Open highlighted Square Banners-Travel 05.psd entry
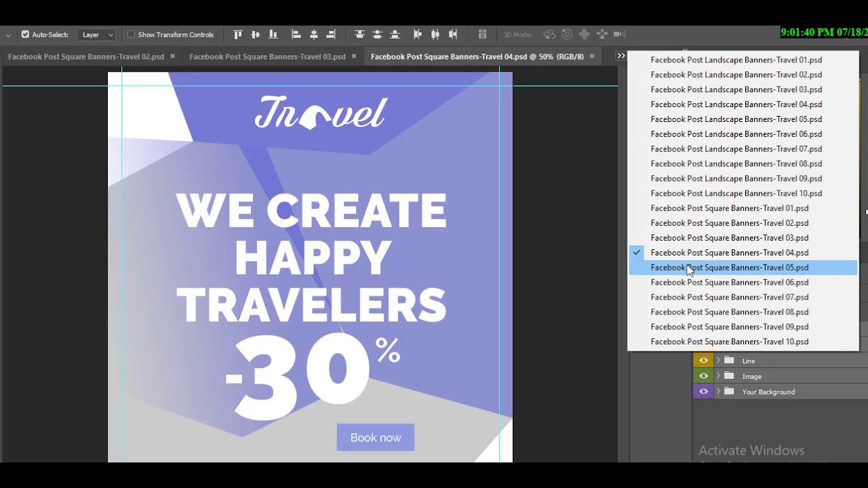The image size is (868, 488). [743, 268]
